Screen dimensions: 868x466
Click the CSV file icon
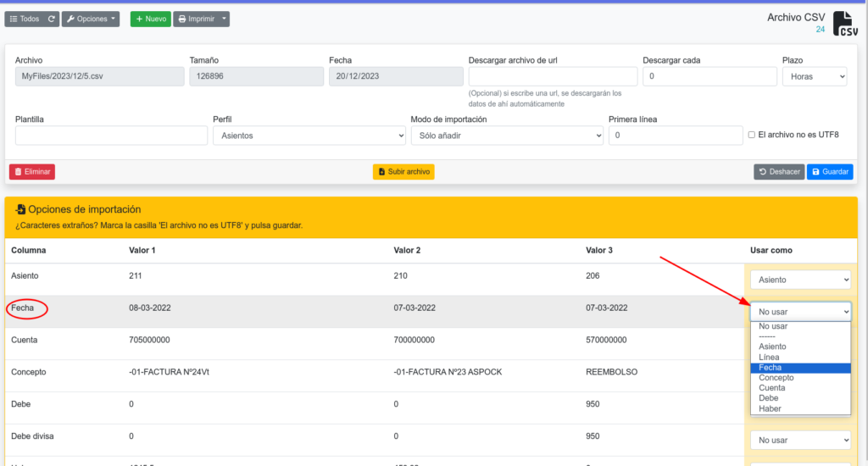[844, 23]
